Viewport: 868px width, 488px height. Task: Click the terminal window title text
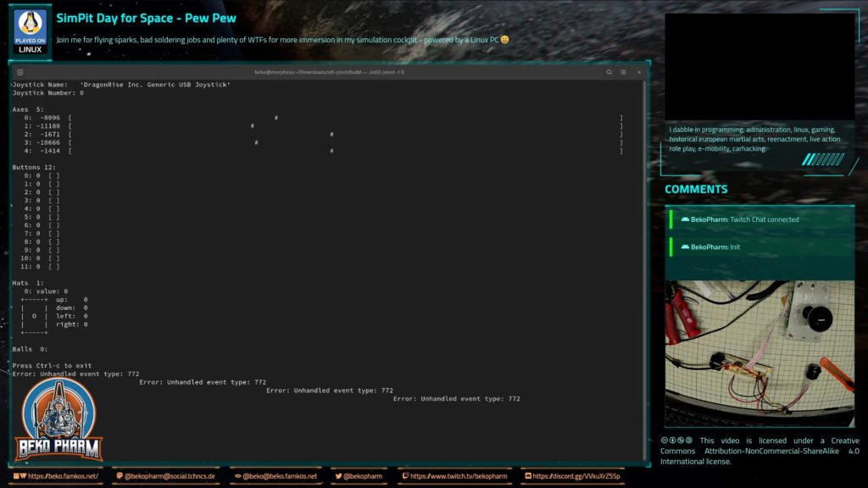(329, 72)
